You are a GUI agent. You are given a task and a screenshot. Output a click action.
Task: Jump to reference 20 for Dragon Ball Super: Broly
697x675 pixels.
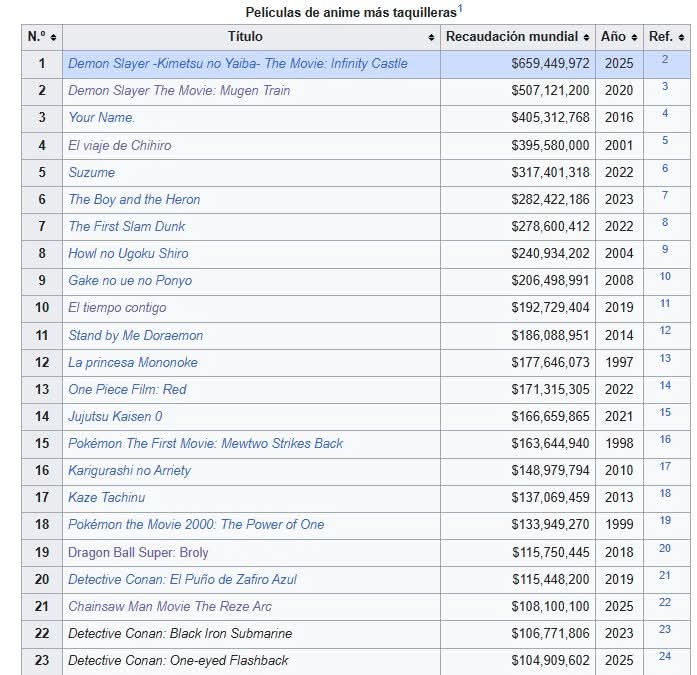[x=665, y=549]
